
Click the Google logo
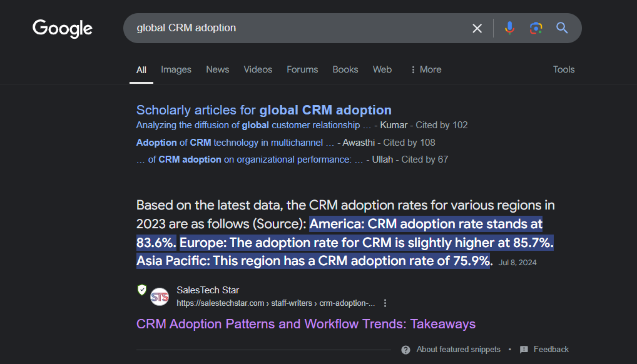63,28
